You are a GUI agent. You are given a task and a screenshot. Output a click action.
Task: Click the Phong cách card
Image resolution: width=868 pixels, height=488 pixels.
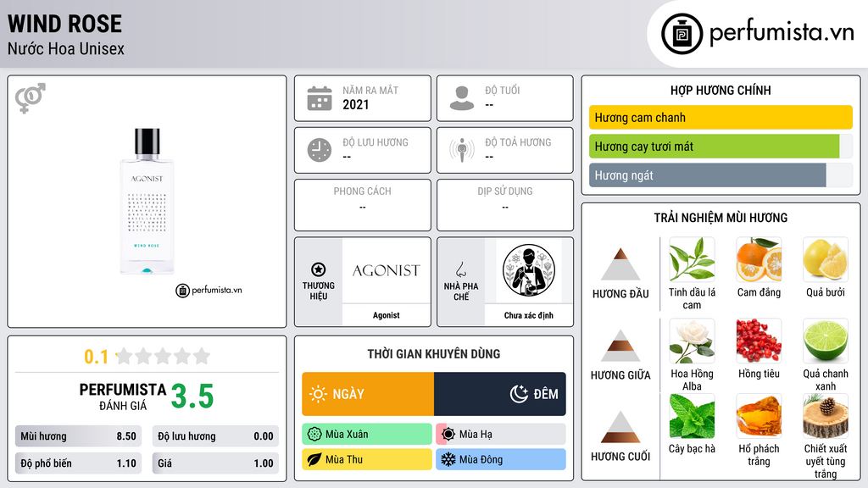(363, 205)
